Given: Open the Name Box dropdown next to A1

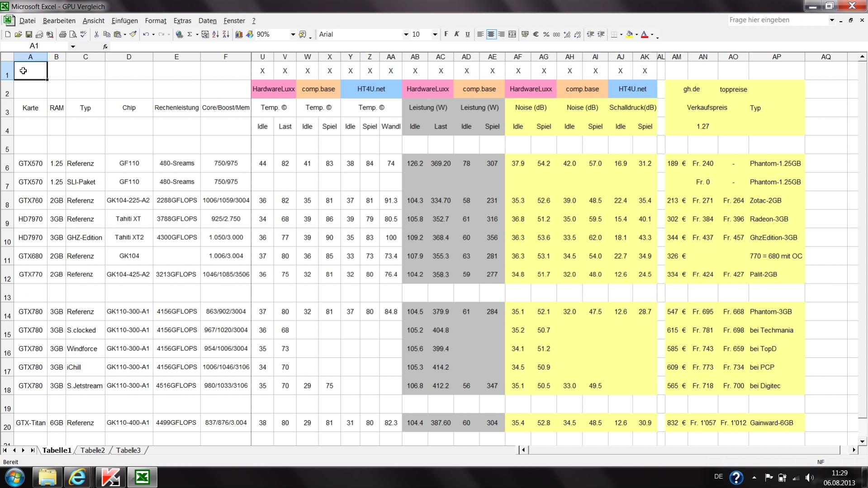Looking at the screenshot, I should pos(72,46).
